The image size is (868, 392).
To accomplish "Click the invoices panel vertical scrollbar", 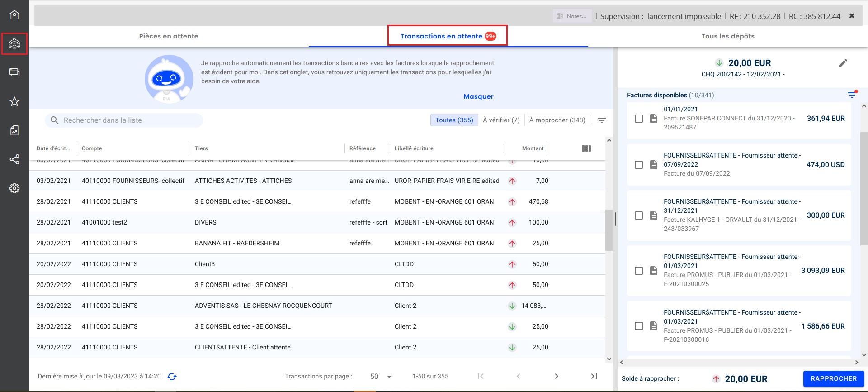I will click(x=864, y=188).
